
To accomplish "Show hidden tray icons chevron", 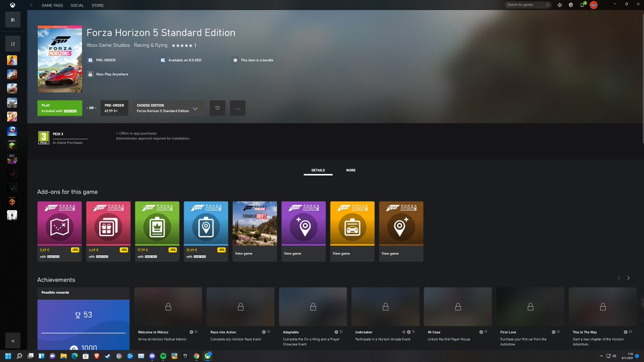I will tap(601, 356).
